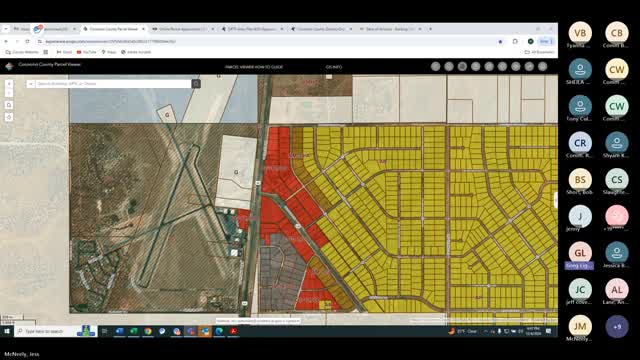Open the tab search dropdown arrow
This screenshot has height=360, width=640.
6,29
